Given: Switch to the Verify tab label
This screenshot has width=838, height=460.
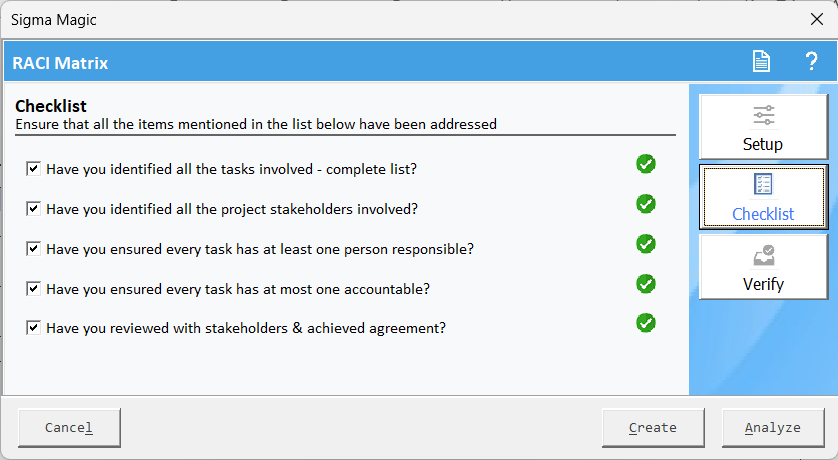Looking at the screenshot, I should tap(763, 284).
